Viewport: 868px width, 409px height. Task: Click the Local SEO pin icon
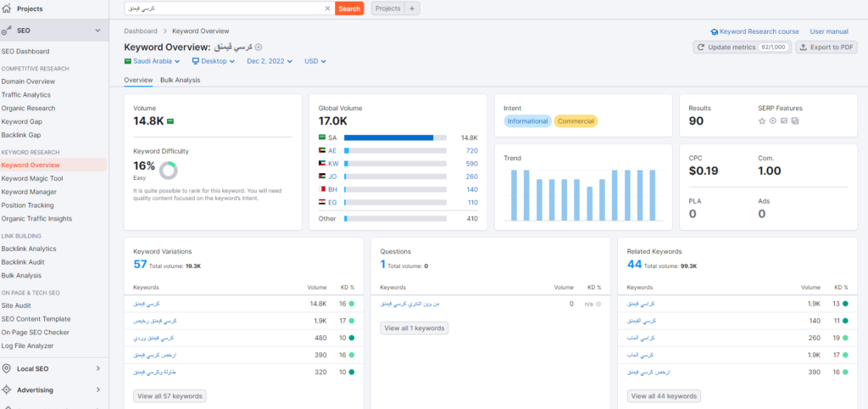pyautogui.click(x=8, y=368)
